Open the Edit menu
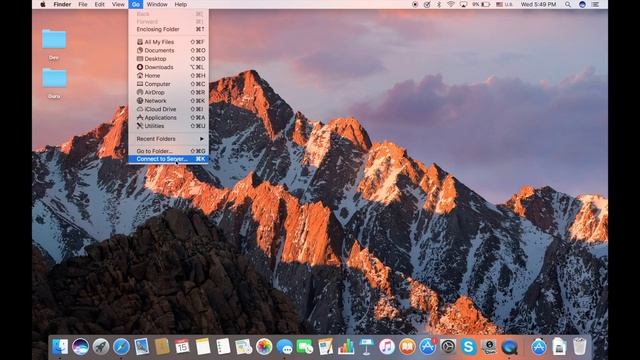The height and width of the screenshot is (360, 640). click(100, 4)
